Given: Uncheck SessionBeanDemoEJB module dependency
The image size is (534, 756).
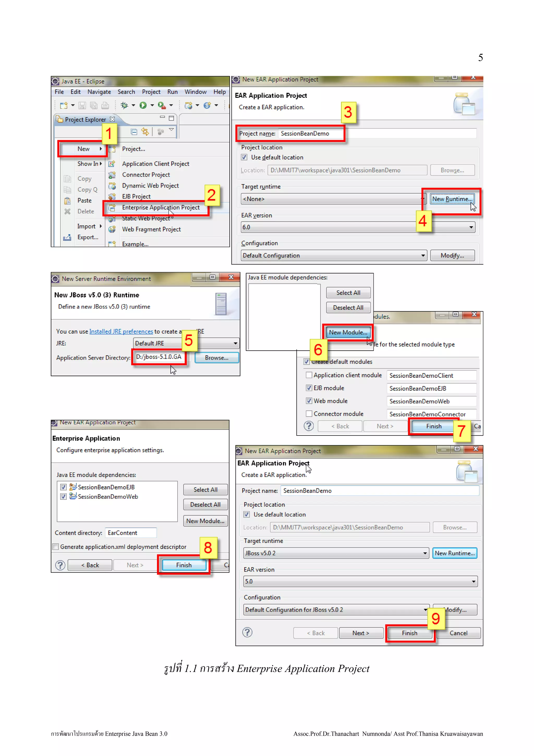Looking at the screenshot, I should pyautogui.click(x=64, y=487).
